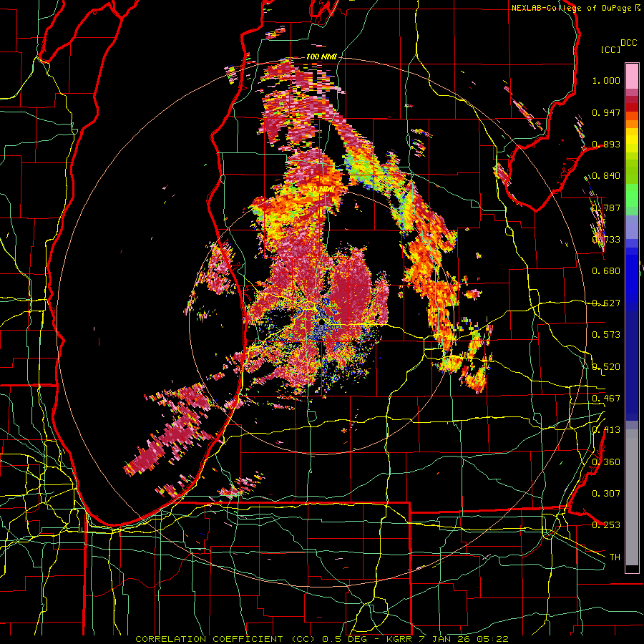The image size is (644, 644).
Task: Select the 0.680 legend value
Action: coord(606,271)
